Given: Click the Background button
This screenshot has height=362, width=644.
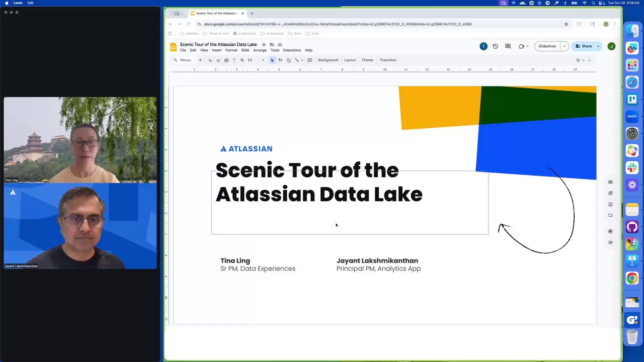Looking at the screenshot, I should tap(328, 60).
